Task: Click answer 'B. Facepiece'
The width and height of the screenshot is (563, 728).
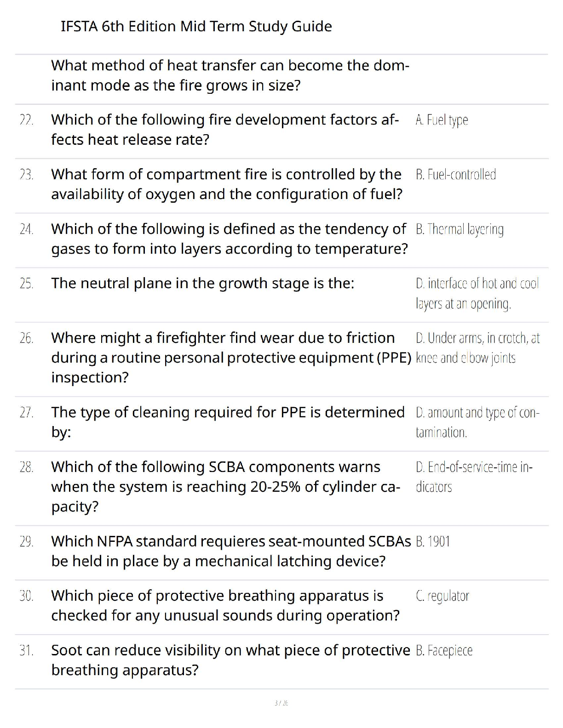Action: (444, 651)
